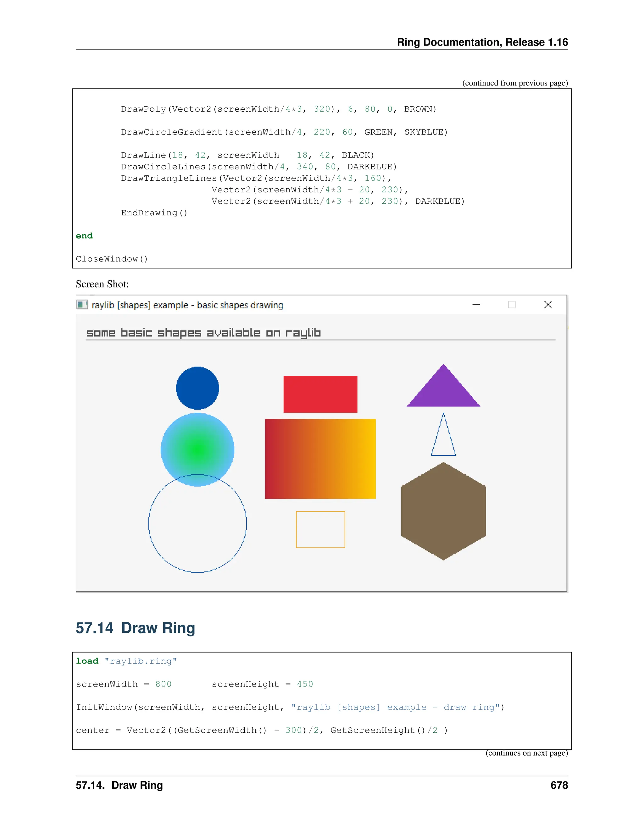Minimize the raylib shapes example window

pyautogui.click(x=476, y=304)
